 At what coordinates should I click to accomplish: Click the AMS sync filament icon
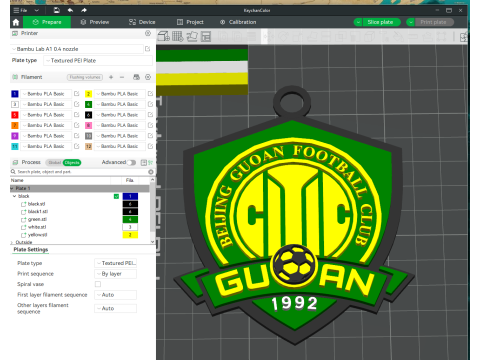coord(136,77)
